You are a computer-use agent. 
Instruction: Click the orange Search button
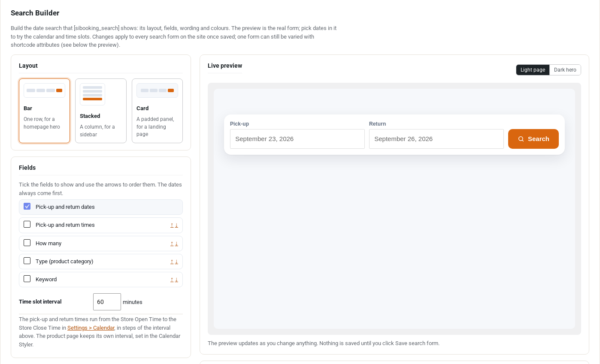click(x=533, y=139)
